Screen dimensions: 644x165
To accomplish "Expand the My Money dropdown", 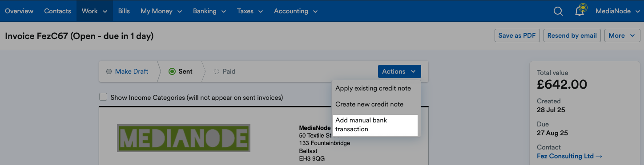I will click(161, 11).
